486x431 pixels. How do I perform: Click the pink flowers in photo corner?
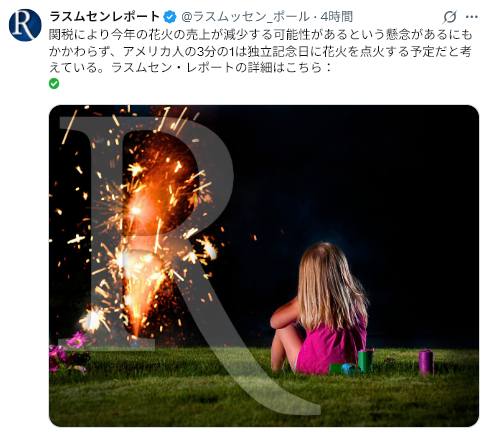[x=68, y=352]
